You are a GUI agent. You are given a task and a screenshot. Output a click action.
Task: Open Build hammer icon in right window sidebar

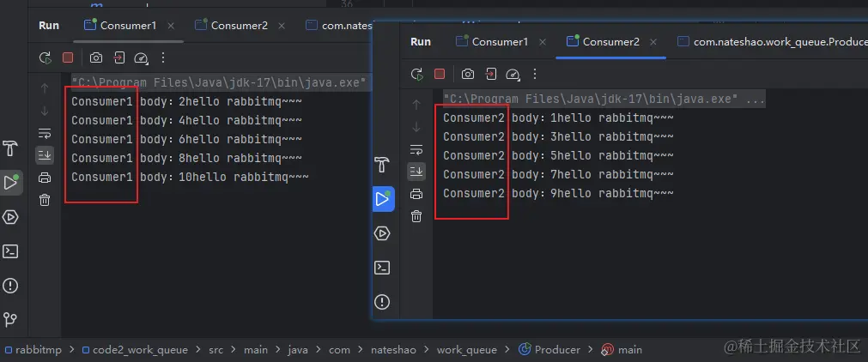pyautogui.click(x=383, y=165)
